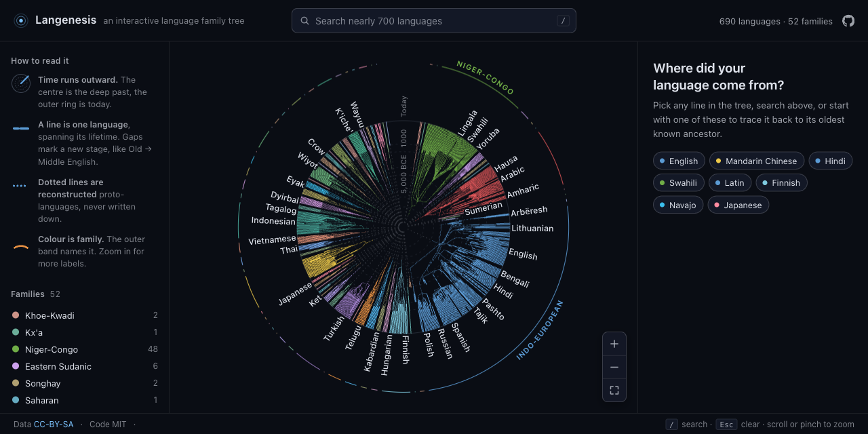Choose Niger-Congo in the Families list
This screenshot has height=434, width=868.
85,349
